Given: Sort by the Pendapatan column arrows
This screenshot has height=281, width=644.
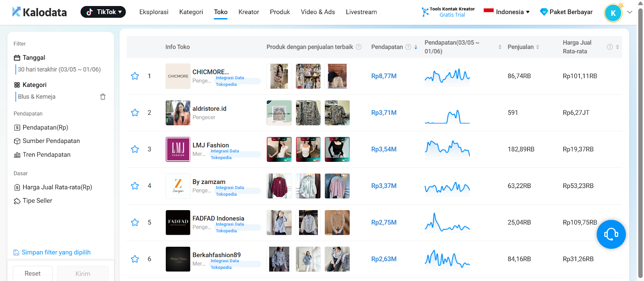Looking at the screenshot, I should 416,47.
